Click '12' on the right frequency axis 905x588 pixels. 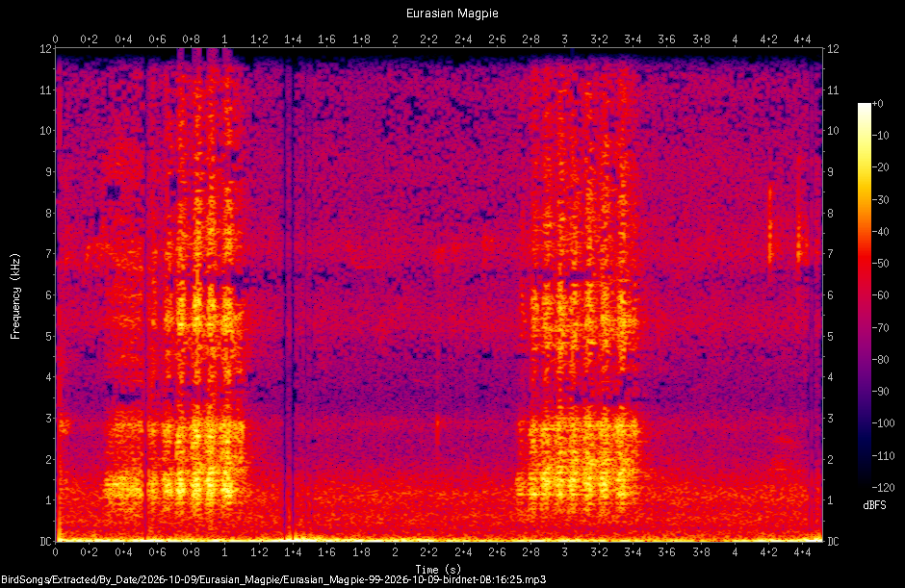pyautogui.click(x=834, y=48)
